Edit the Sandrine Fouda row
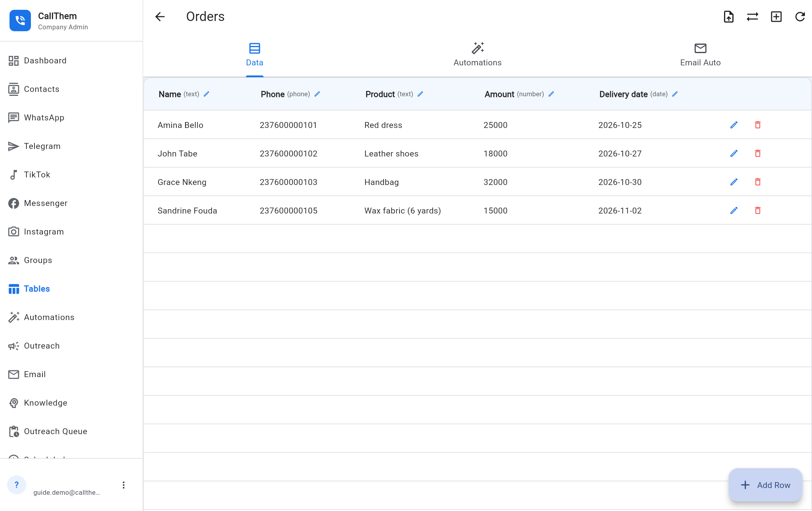The image size is (812, 511). pyautogui.click(x=734, y=211)
